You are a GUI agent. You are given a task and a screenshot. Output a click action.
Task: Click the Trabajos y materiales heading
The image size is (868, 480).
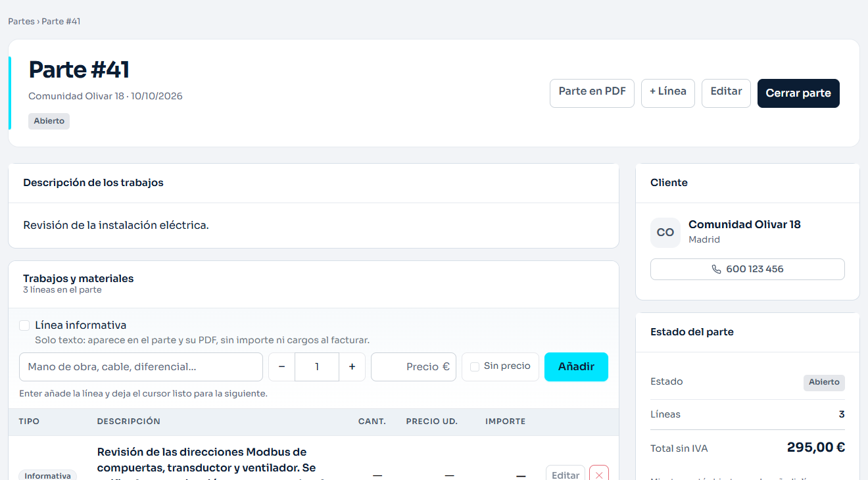coord(78,278)
